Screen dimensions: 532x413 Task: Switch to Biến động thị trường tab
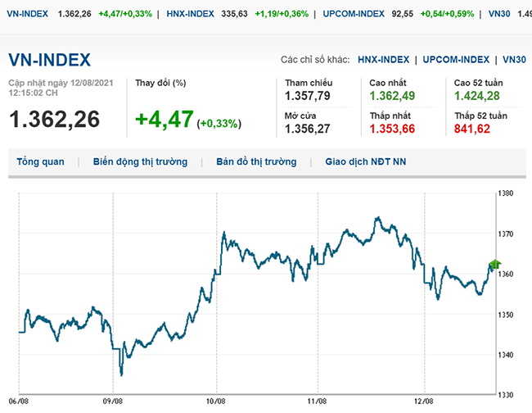coord(140,162)
